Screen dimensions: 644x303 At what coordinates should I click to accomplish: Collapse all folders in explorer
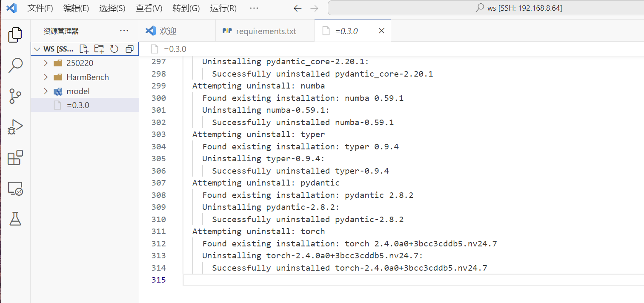point(129,49)
